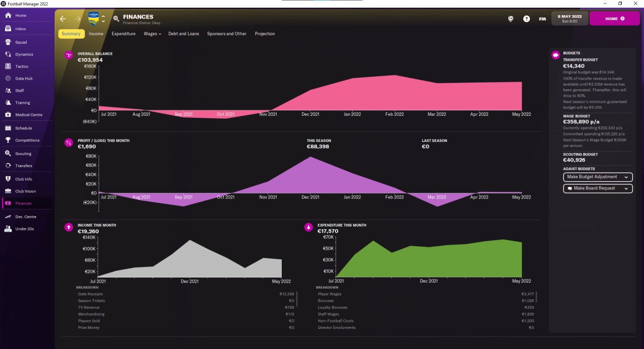Click the club switcher arrows beside badge
644x349 pixels.
[x=103, y=19]
